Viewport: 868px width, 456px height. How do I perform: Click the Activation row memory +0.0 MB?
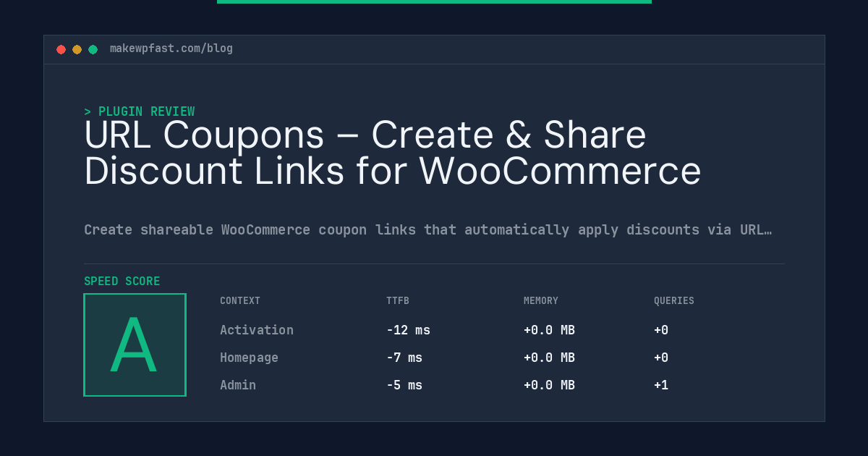coord(549,330)
